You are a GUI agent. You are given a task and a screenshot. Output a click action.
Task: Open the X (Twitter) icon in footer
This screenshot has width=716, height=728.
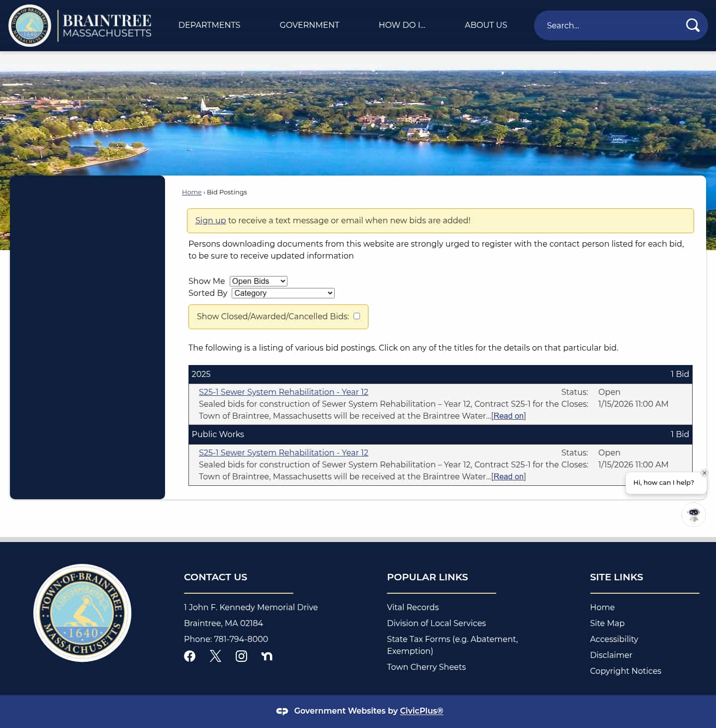click(x=215, y=656)
